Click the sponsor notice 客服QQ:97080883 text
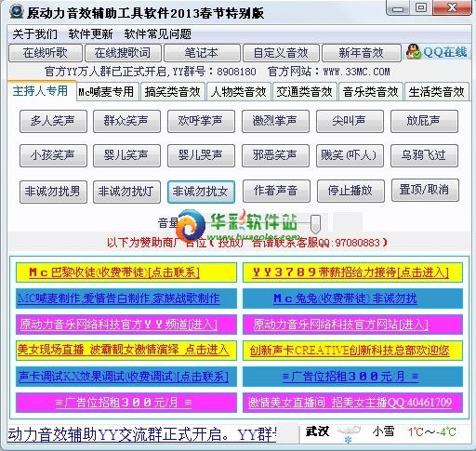The height and width of the screenshot is (451, 476). click(x=337, y=243)
